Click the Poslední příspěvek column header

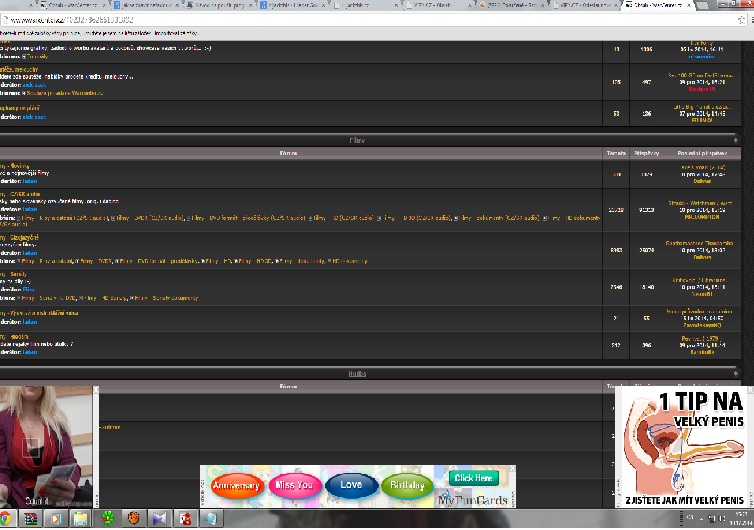tap(702, 153)
